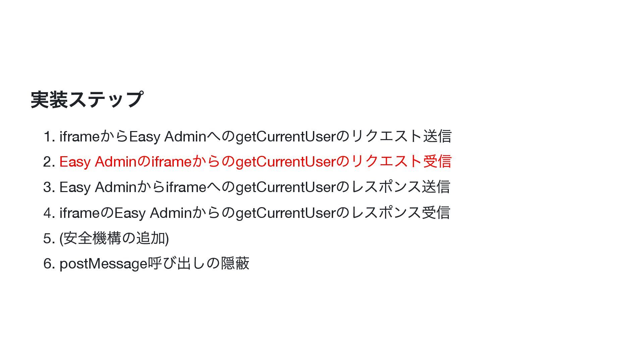Click the word iframeから starting step 1
The image size is (644, 362).
(x=94, y=136)
